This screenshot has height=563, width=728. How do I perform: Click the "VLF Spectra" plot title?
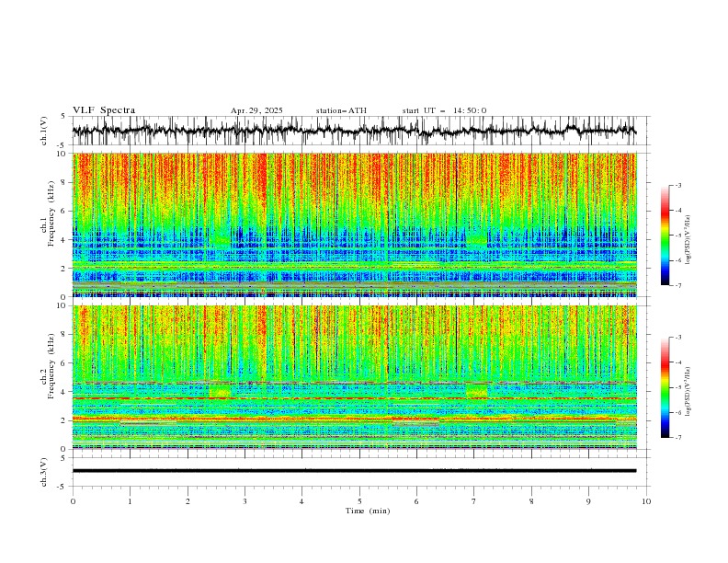coord(104,110)
